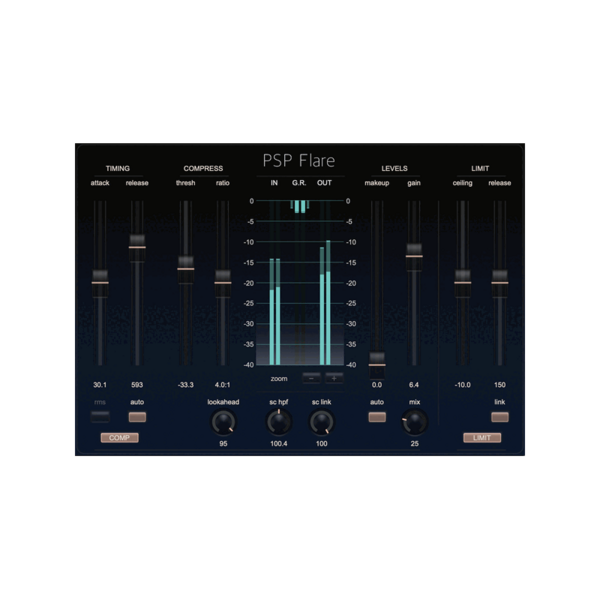The image size is (600, 600).
Task: Click the timing release value 593
Action: 137,385
